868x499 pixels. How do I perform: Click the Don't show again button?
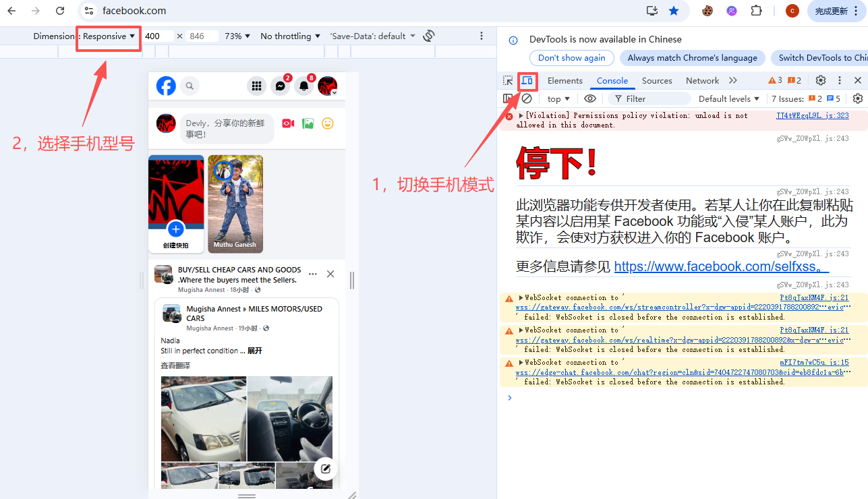point(571,58)
